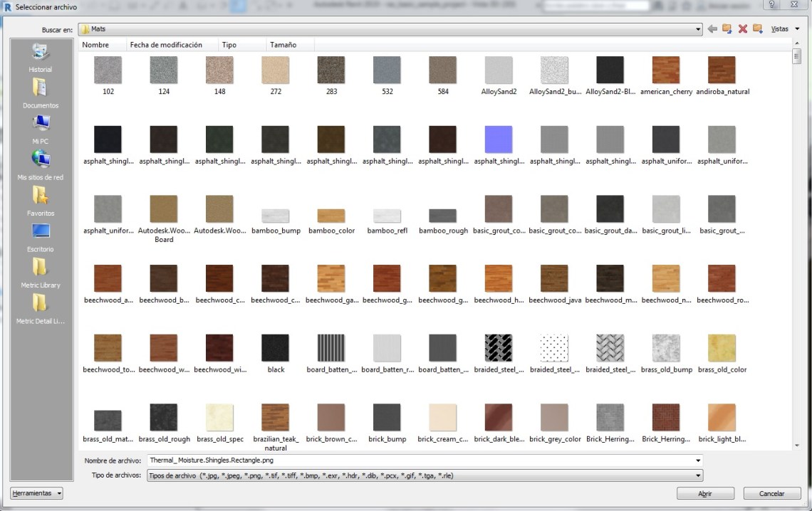Open the Historial shortcut in sidebar

pyautogui.click(x=40, y=58)
